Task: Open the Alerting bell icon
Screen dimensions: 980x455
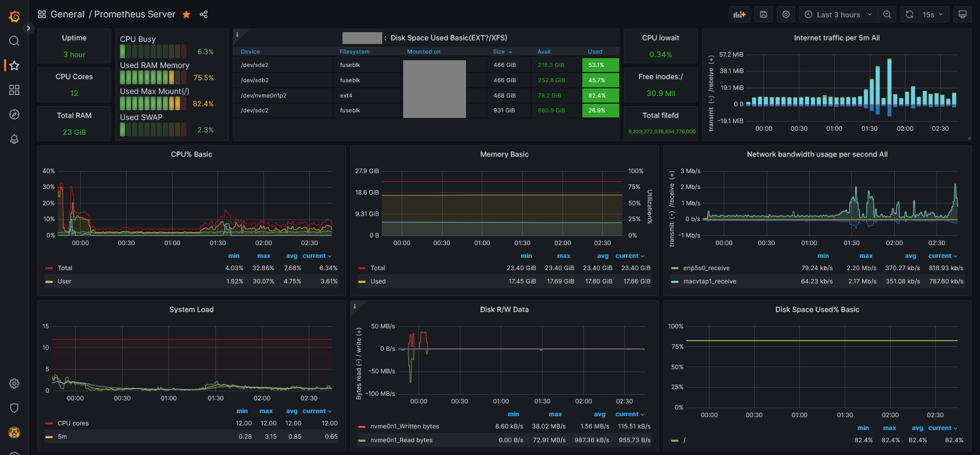Action: pyautogui.click(x=14, y=139)
